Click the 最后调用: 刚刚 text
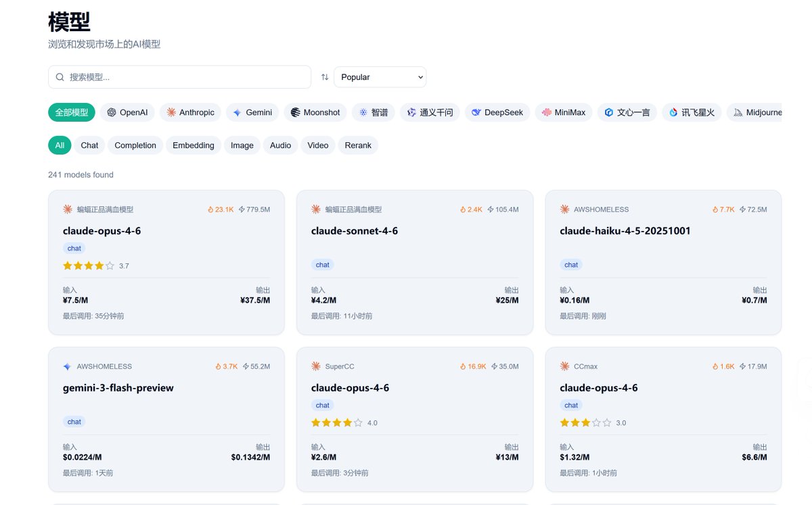The image size is (812, 505). point(583,316)
